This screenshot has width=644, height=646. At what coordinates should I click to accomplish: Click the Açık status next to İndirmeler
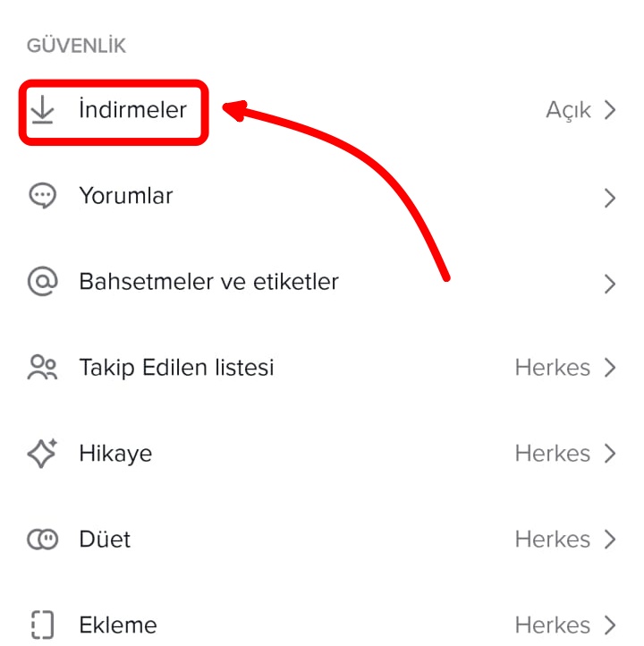[x=568, y=110]
